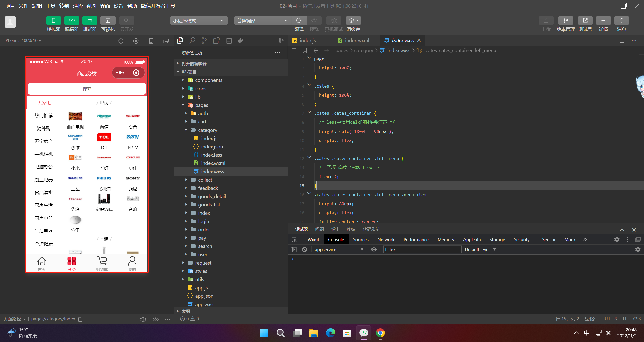
Task: Open 版本管理 version control button
Action: click(565, 21)
